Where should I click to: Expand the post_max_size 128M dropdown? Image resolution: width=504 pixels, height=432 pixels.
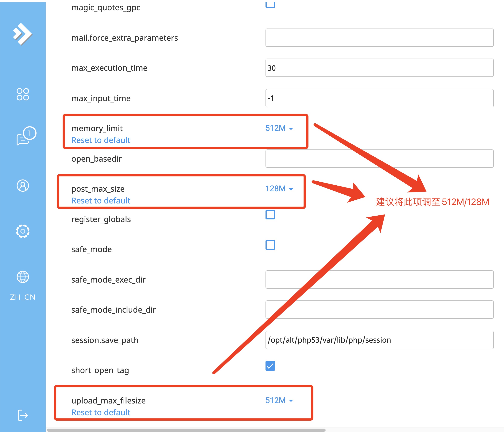click(x=279, y=189)
